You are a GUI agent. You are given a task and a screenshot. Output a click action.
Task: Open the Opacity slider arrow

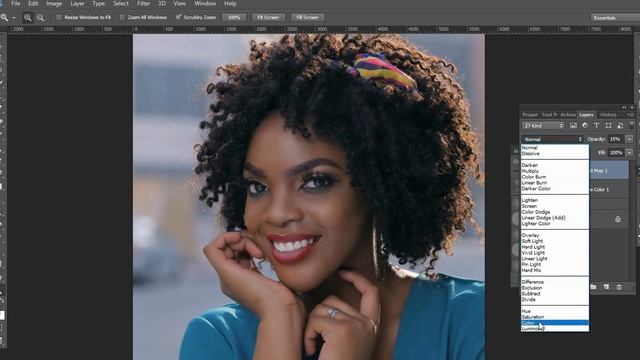click(629, 139)
